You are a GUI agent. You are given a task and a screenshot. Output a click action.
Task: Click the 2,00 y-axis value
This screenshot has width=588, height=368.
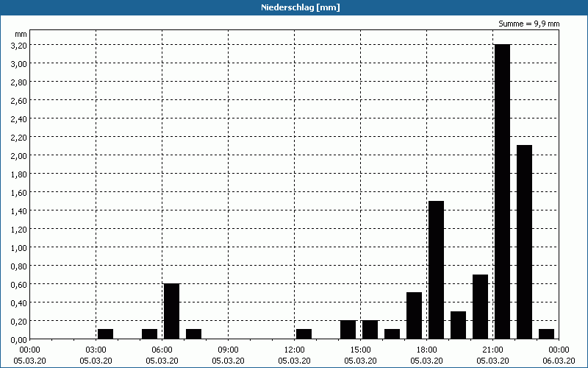(19, 155)
